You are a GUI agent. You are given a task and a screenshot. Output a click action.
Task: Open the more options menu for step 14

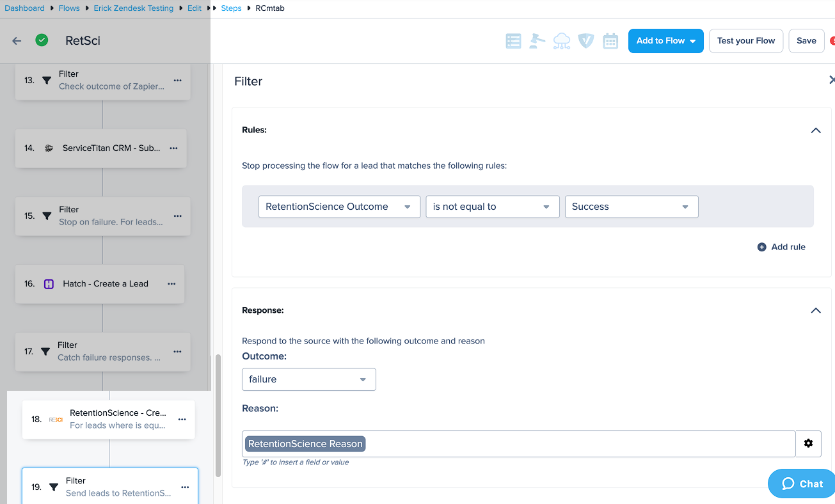point(174,148)
